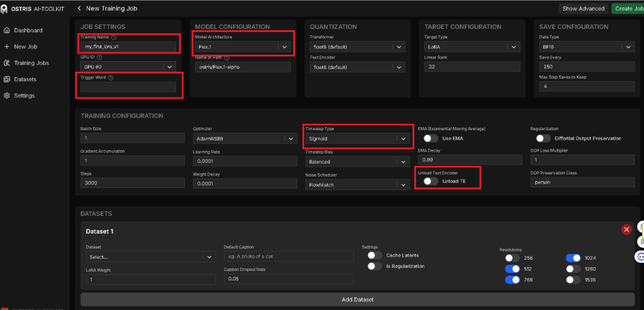Open the Dataset Select dropdown
Viewport: 644px width, 310px height.
pos(150,257)
